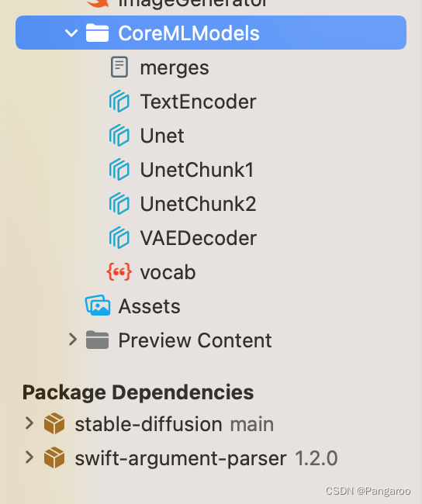
Task: Open the Assets item label
Action: pyautogui.click(x=149, y=306)
